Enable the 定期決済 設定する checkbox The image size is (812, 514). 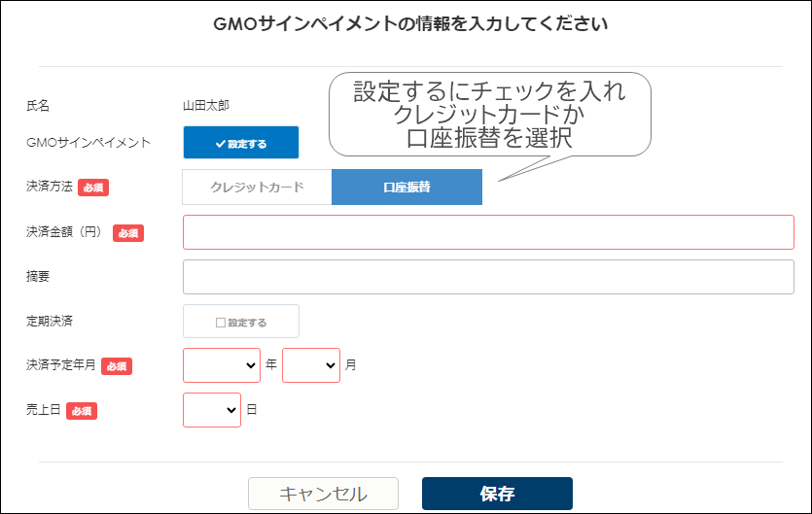point(241,322)
